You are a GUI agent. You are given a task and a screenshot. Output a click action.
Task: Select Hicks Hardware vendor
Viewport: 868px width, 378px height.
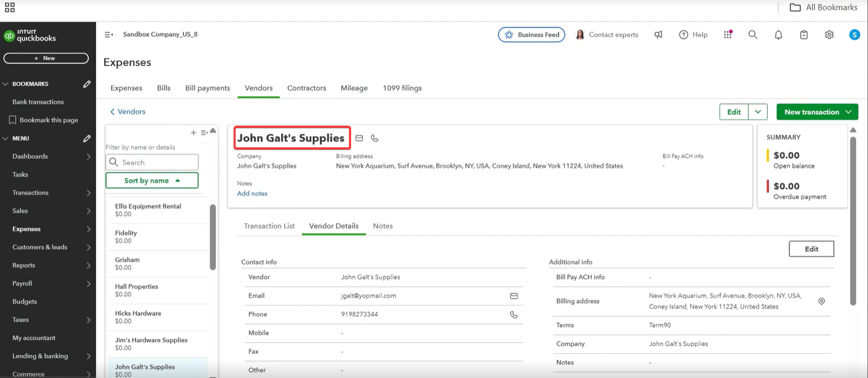(157, 317)
